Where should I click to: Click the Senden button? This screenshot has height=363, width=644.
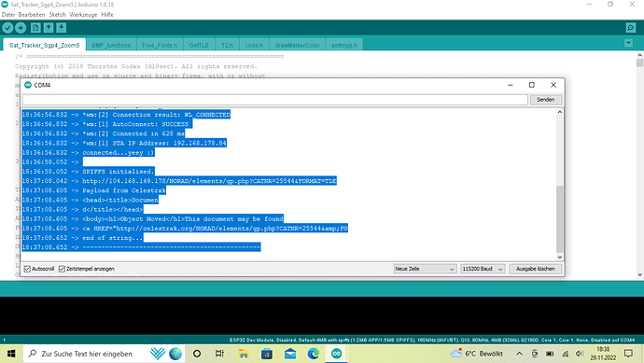(x=545, y=100)
